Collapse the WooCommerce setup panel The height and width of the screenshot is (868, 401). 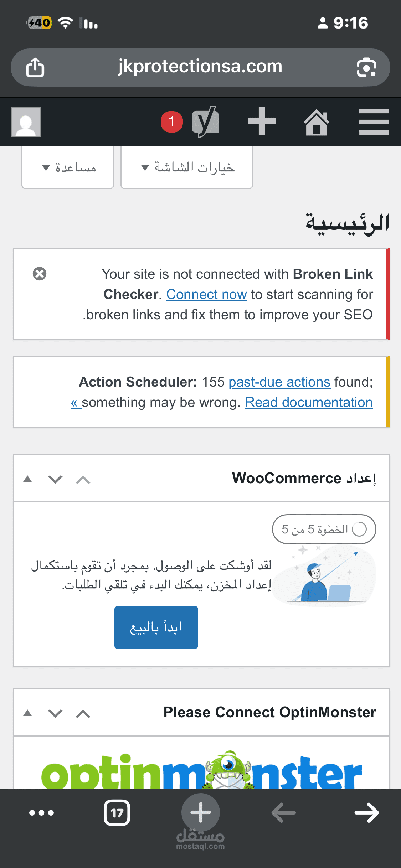[x=27, y=479]
